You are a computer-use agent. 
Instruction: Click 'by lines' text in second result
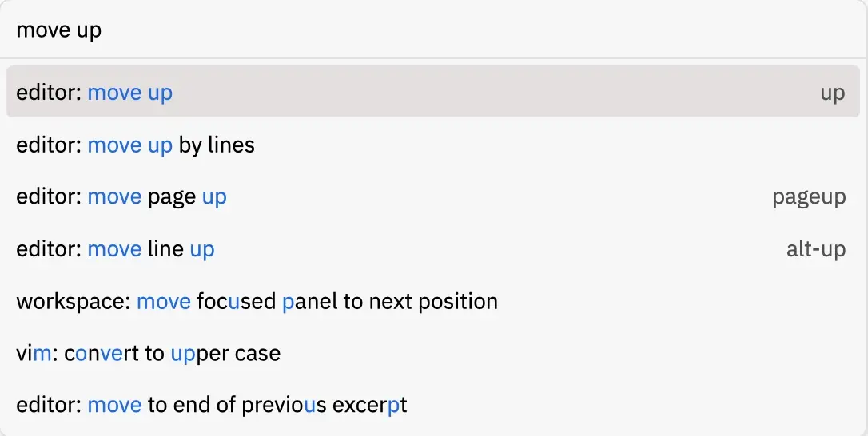(x=217, y=145)
